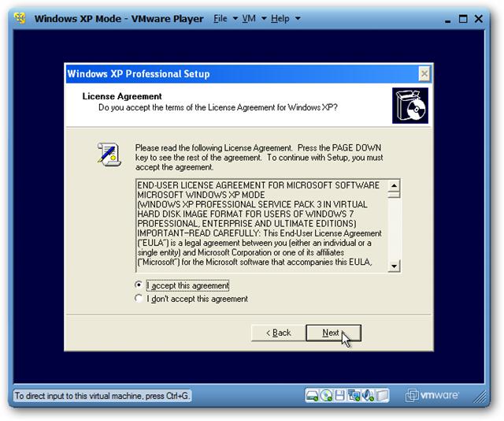Open the VM menu
Viewport: 504px width, 421px height.
click(x=249, y=19)
